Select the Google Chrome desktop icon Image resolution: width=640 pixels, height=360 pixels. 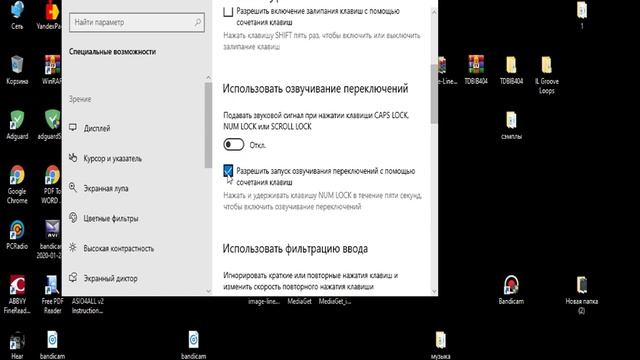tap(17, 184)
